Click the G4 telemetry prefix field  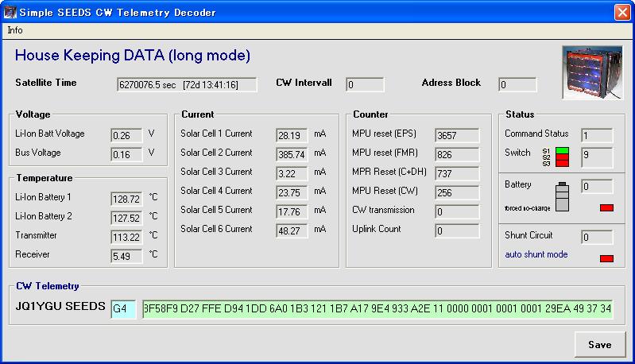(123, 309)
